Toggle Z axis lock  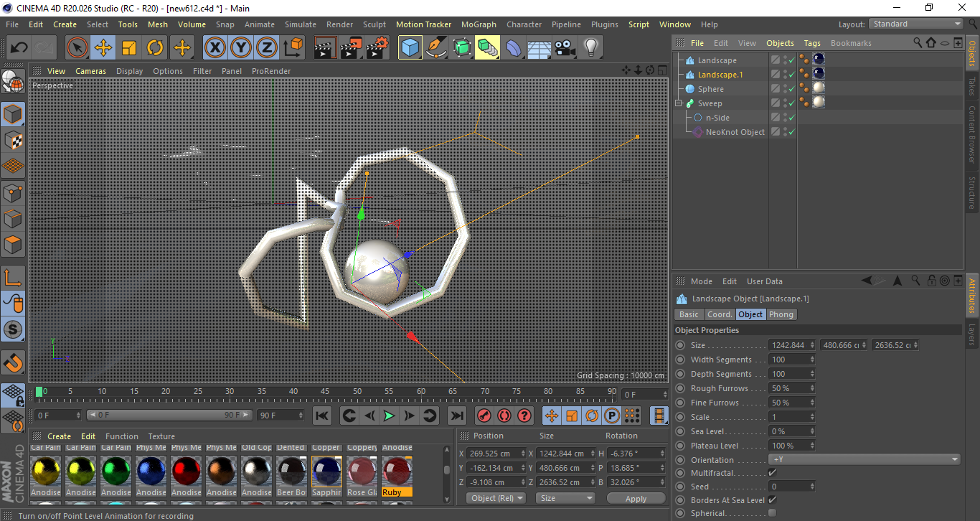pos(266,48)
